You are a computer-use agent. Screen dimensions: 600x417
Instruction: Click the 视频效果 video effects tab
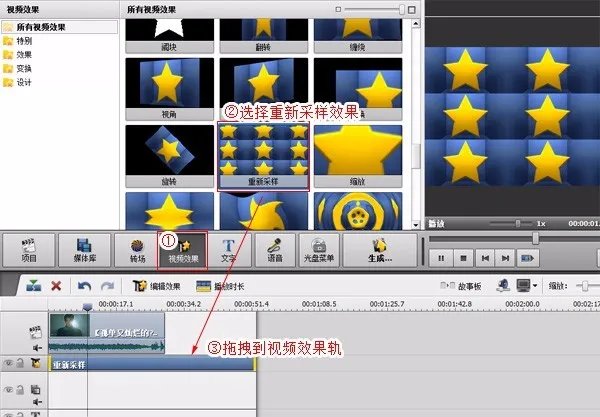181,250
